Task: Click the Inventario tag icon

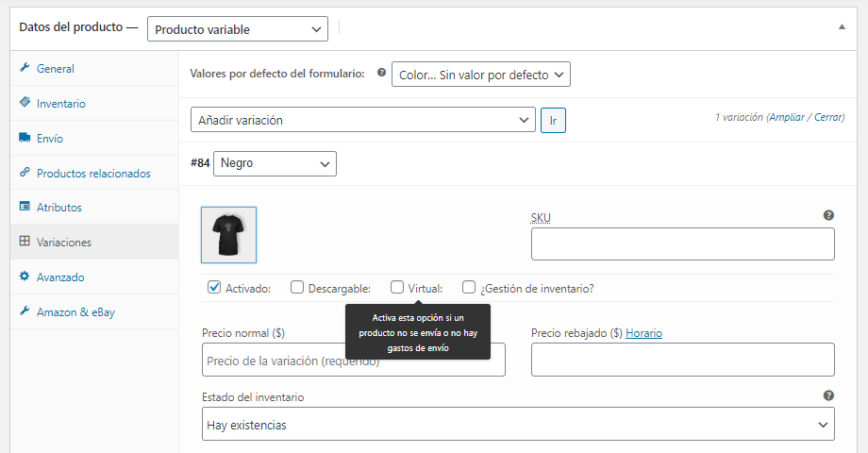Action: click(x=25, y=103)
